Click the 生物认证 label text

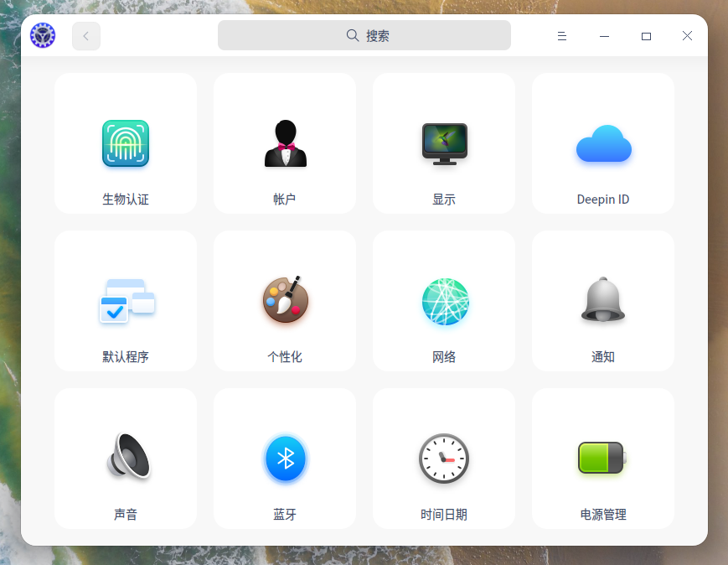pos(126,200)
